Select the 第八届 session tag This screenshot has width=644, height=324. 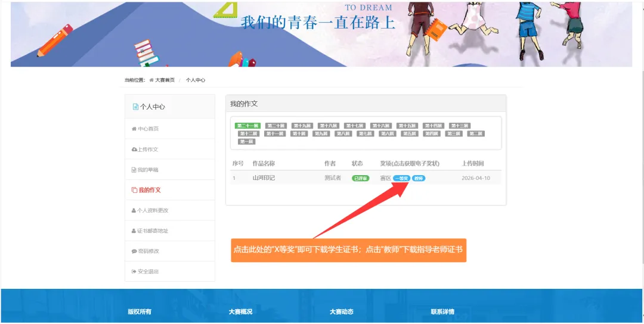coord(343,133)
